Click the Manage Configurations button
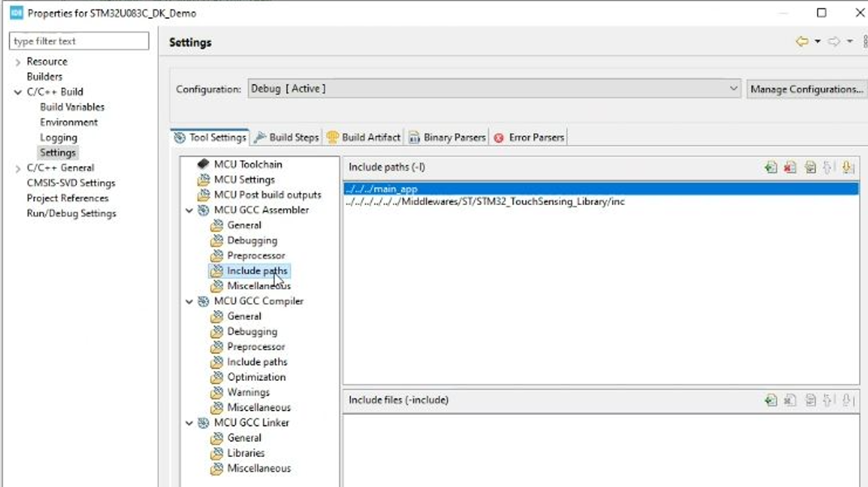 (x=806, y=88)
